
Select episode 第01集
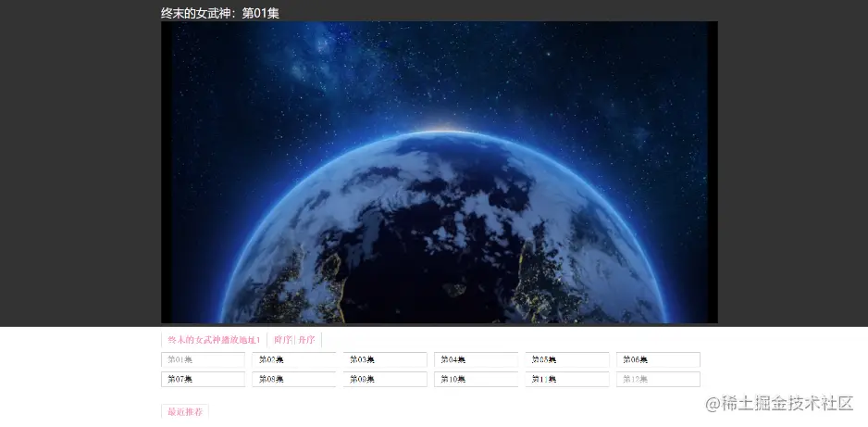click(204, 359)
